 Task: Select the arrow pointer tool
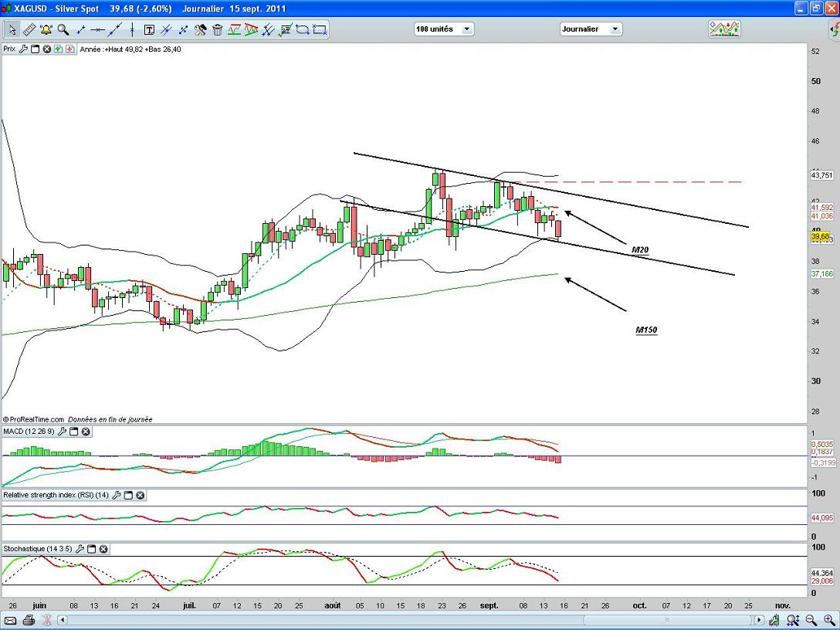[x=12, y=30]
